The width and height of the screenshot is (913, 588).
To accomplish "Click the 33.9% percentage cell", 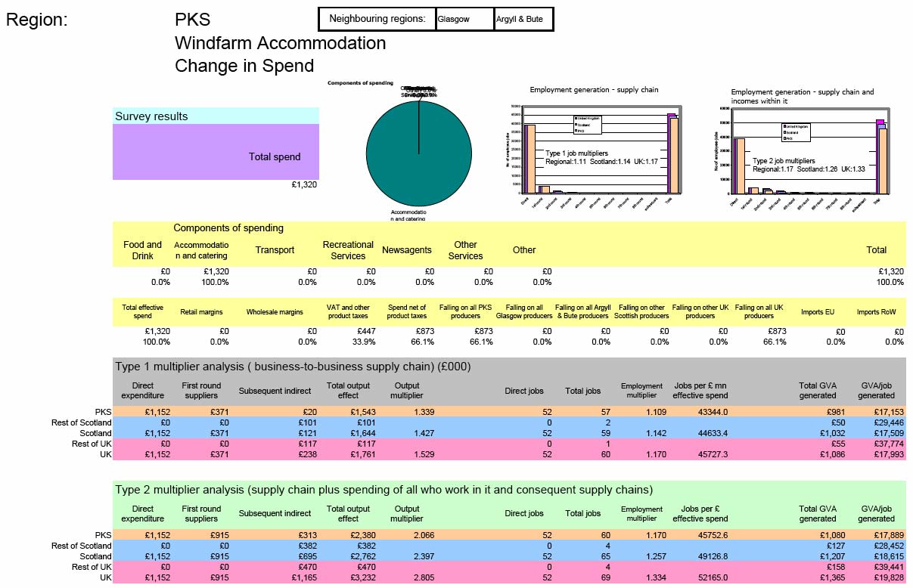I will pyautogui.click(x=362, y=342).
